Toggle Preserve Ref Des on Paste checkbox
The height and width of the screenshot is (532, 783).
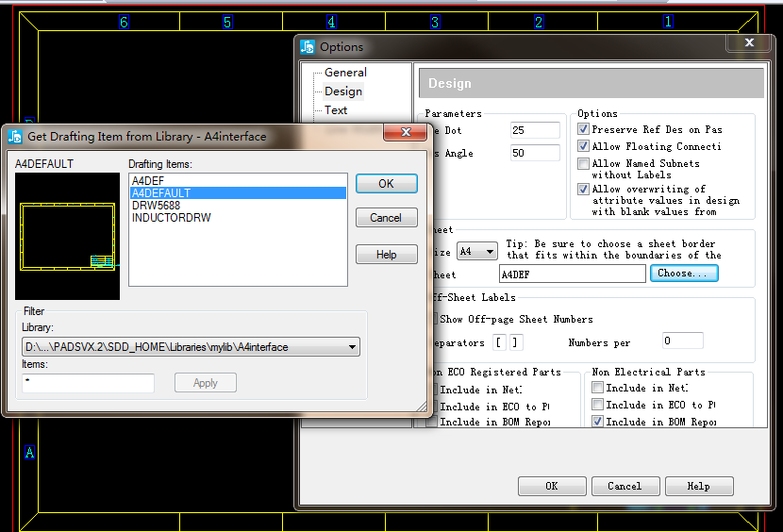(583, 129)
